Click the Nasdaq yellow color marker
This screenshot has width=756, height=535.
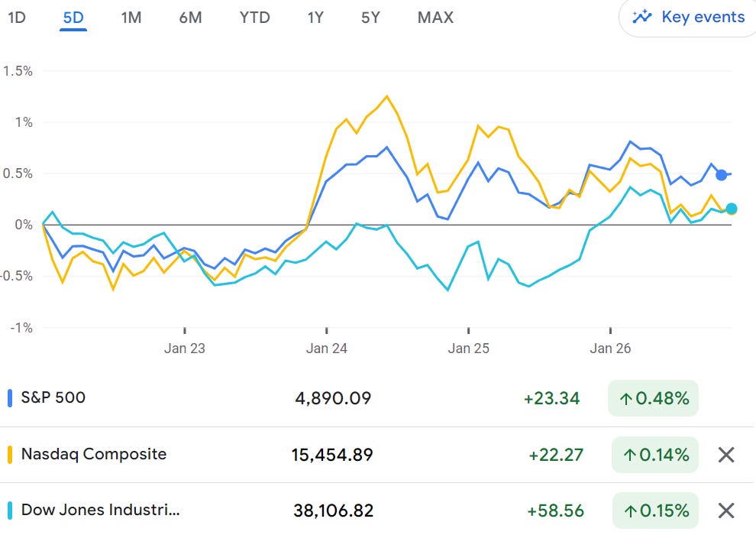pyautogui.click(x=10, y=455)
